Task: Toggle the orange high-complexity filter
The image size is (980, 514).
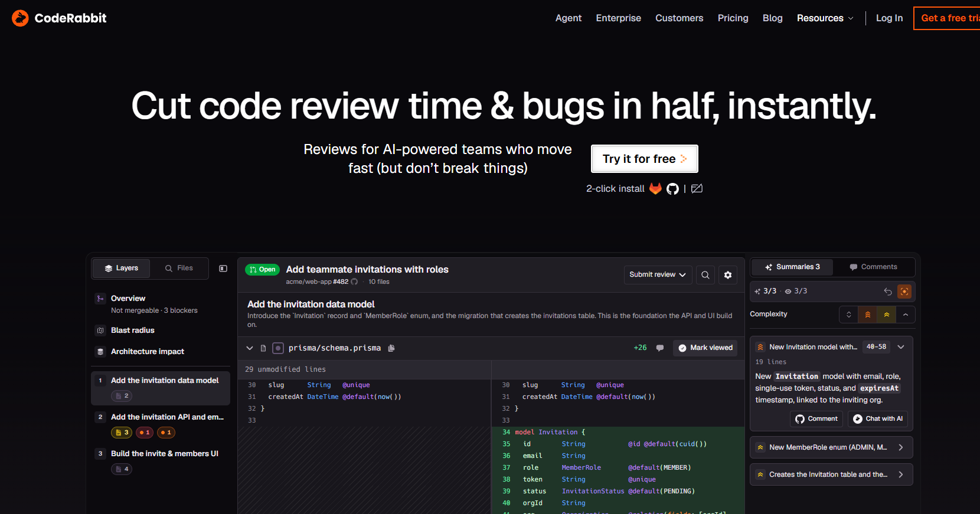Action: pyautogui.click(x=868, y=315)
